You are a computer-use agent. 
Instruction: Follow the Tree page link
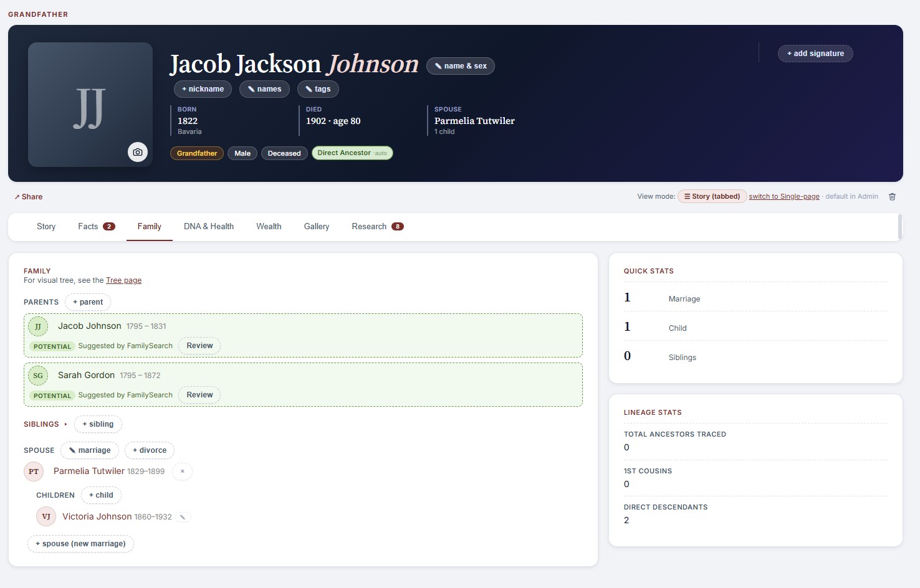(123, 280)
